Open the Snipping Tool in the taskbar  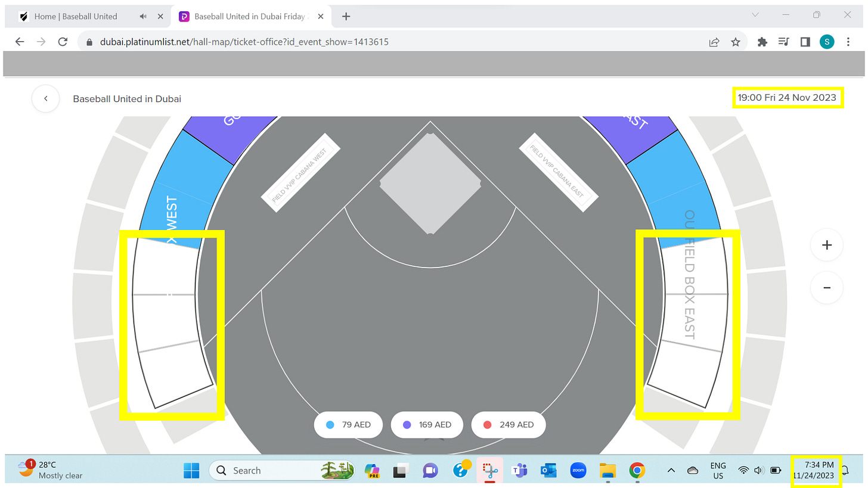pyautogui.click(x=490, y=471)
